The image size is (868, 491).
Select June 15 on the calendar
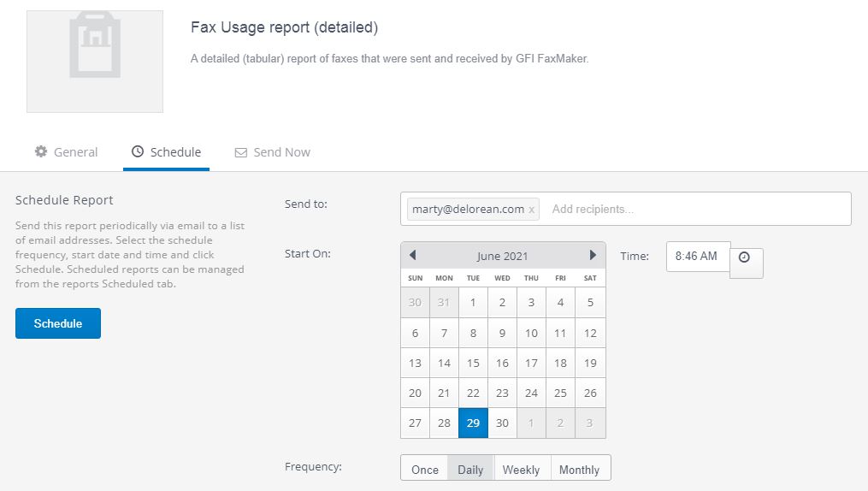click(473, 364)
